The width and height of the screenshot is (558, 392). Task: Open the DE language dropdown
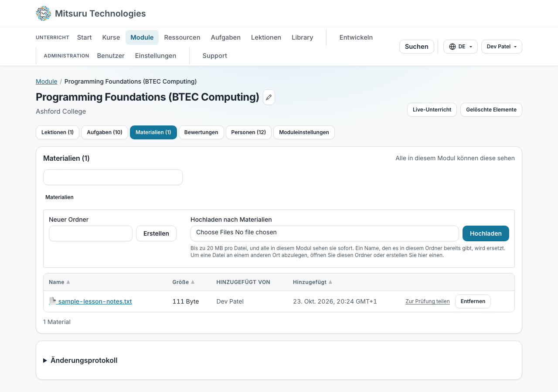(460, 47)
